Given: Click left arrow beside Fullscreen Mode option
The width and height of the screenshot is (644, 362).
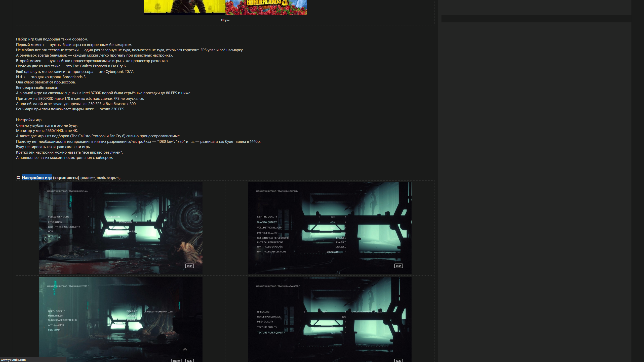Looking at the screenshot, I should tap(89, 217).
